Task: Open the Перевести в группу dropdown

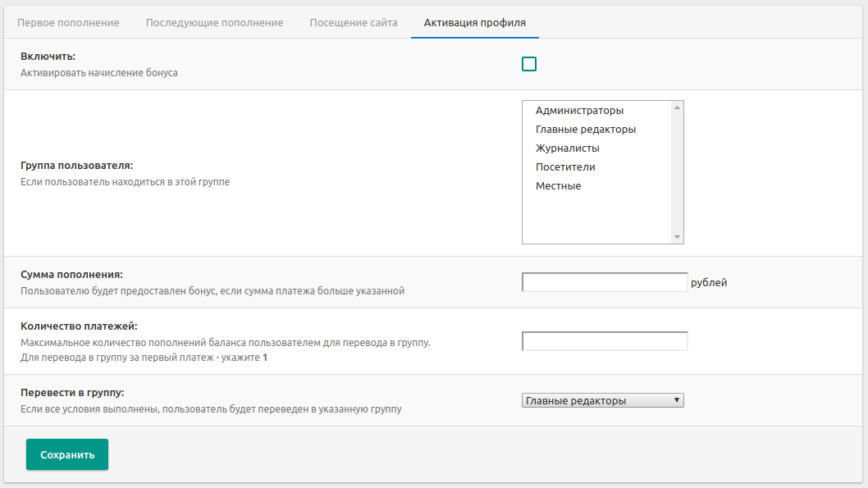Action: (x=602, y=400)
